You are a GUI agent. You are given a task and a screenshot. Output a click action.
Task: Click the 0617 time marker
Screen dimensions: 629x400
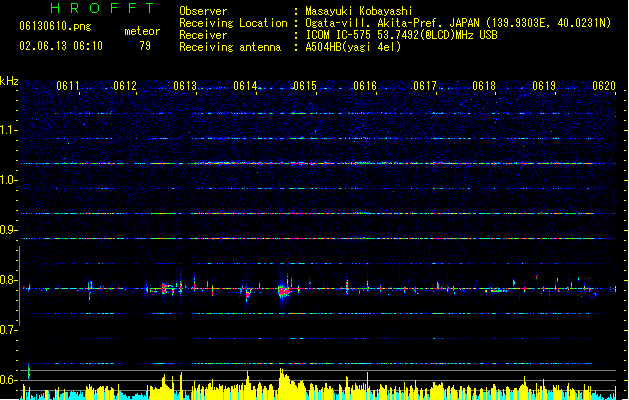425,86
